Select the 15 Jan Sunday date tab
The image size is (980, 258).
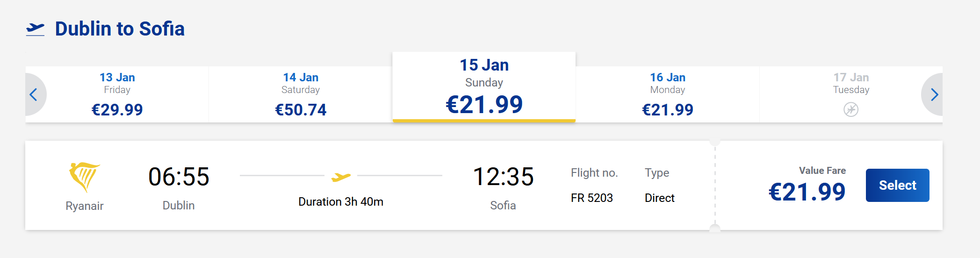[x=484, y=87]
